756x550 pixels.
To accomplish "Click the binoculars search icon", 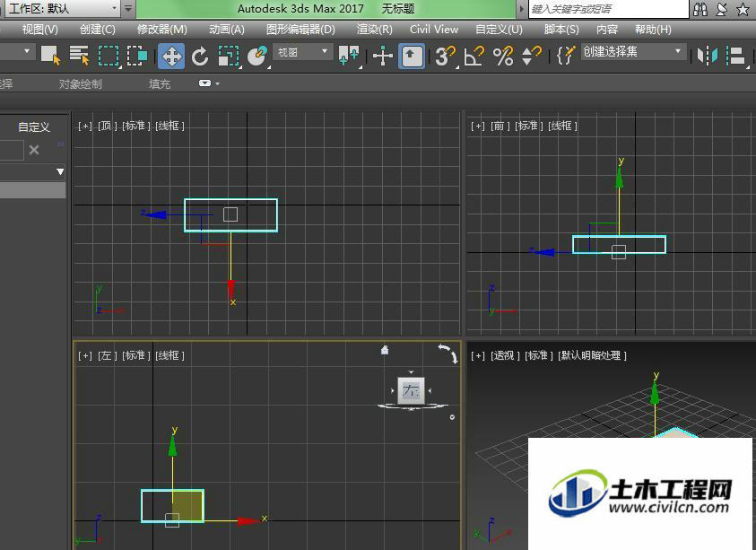I will (x=700, y=9).
